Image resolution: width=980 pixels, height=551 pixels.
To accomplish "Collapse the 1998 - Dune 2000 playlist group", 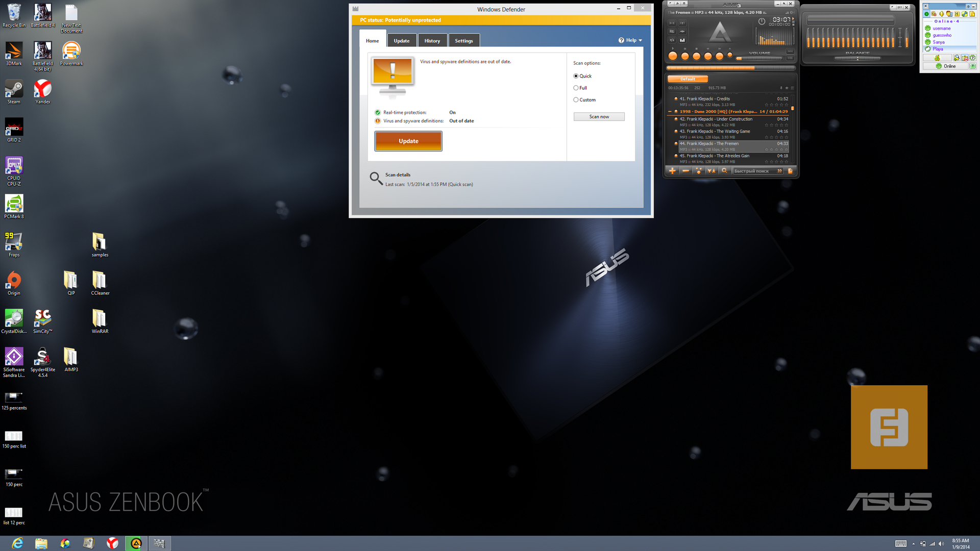I will (670, 111).
